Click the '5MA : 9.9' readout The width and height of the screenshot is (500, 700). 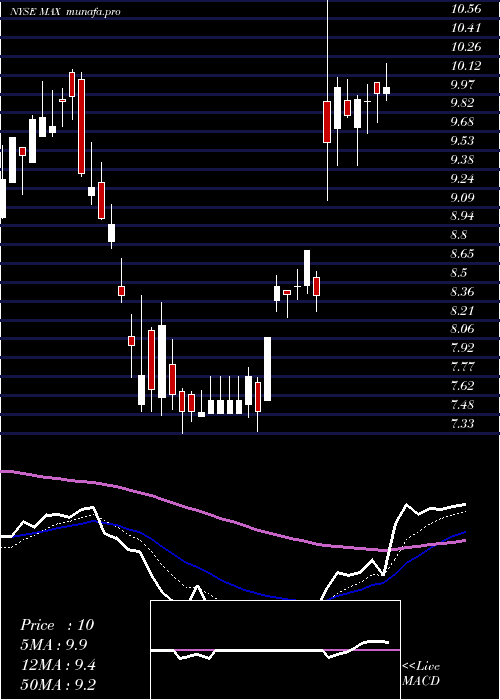tap(54, 645)
